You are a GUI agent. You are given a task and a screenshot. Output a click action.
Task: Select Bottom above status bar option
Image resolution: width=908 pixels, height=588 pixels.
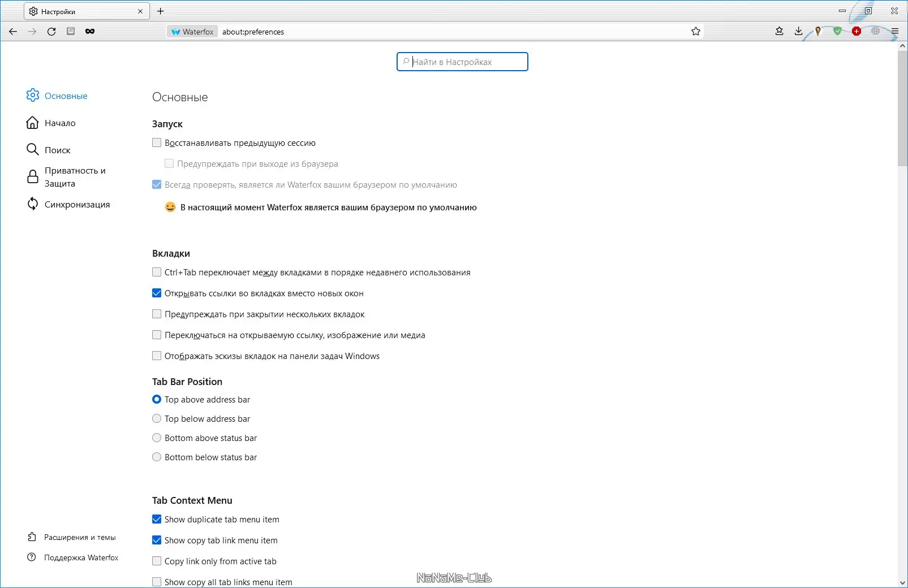tap(157, 438)
